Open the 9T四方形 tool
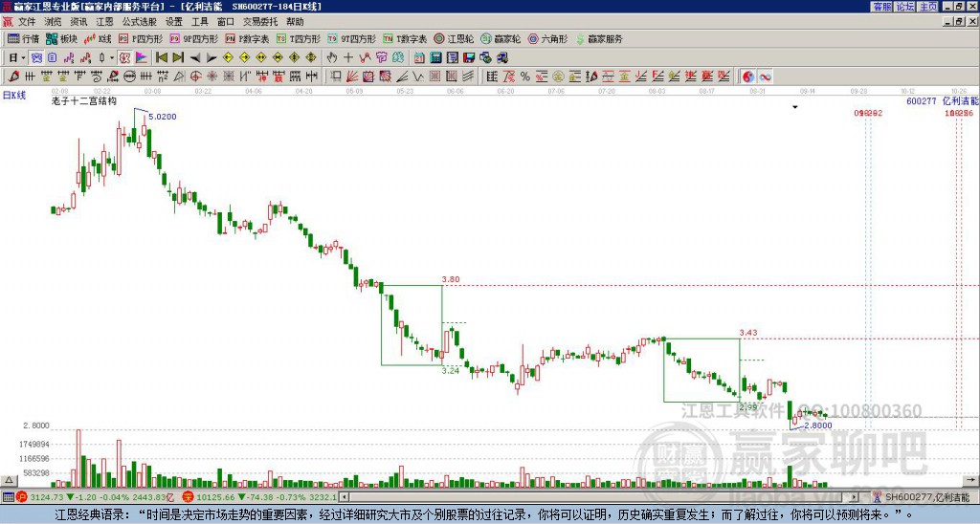Screen dimensions: 980x524 (x=352, y=38)
